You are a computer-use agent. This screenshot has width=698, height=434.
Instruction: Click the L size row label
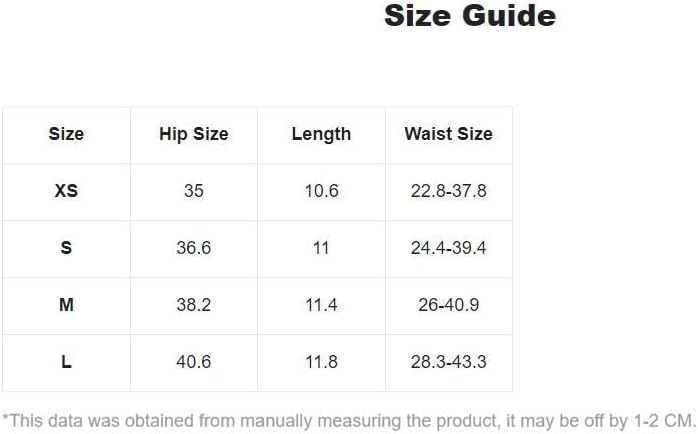tap(66, 362)
